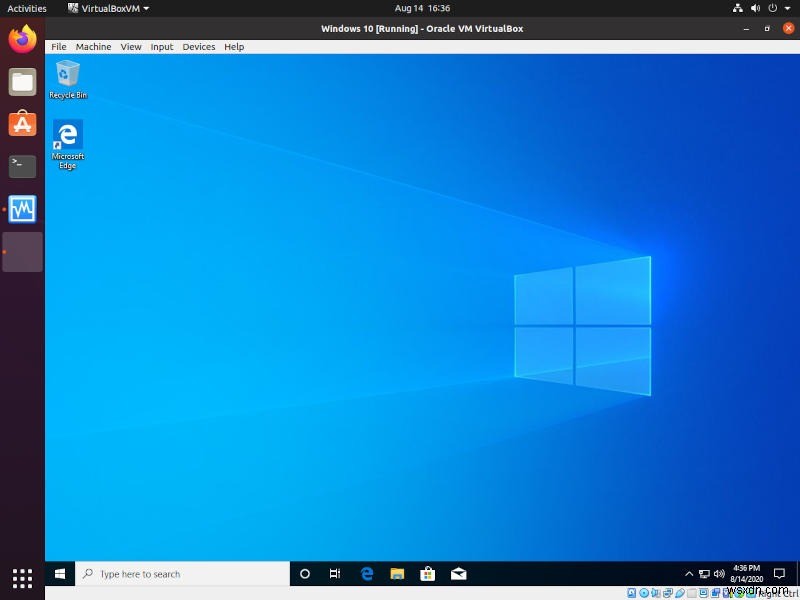Expand hidden icons in the system tray
The image size is (800, 600).
(689, 573)
